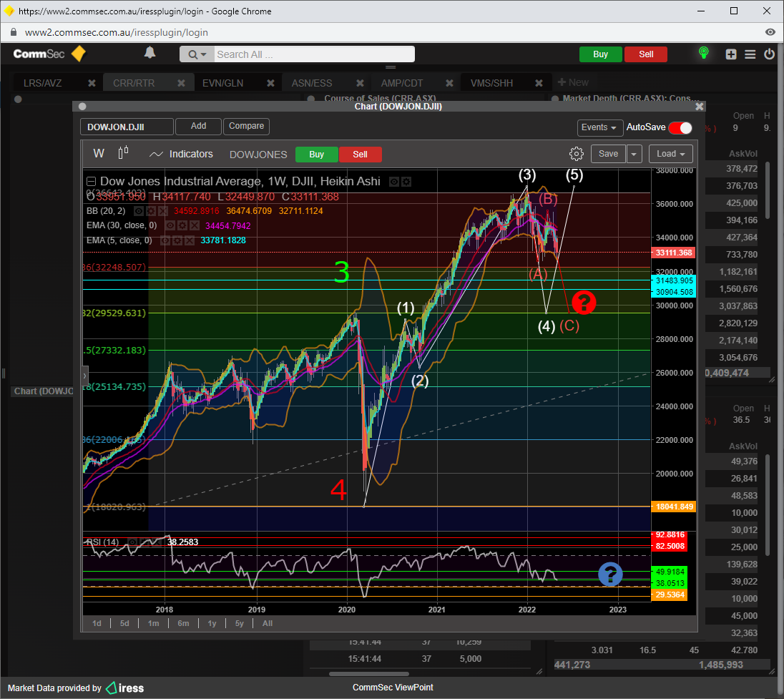This screenshot has width=784, height=699.
Task: Open chart settings gear
Action: pos(577,154)
